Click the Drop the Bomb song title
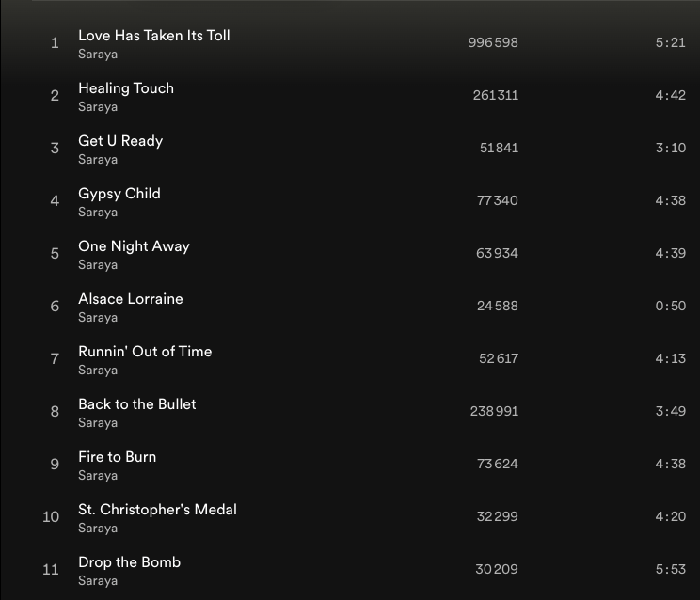The image size is (700, 600). coord(129,562)
